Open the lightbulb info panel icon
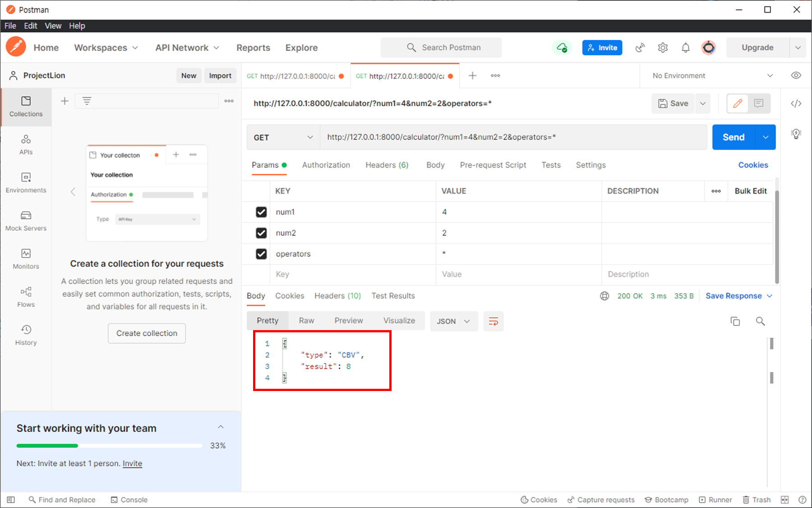 pyautogui.click(x=796, y=134)
